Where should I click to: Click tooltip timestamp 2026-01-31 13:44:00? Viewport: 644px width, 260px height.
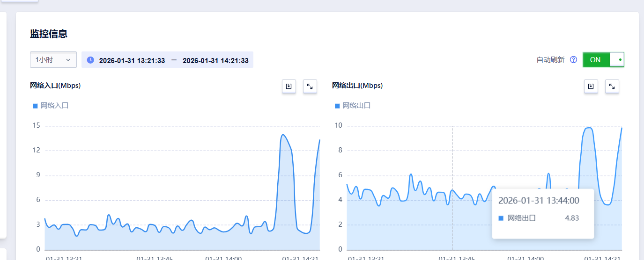coord(539,201)
